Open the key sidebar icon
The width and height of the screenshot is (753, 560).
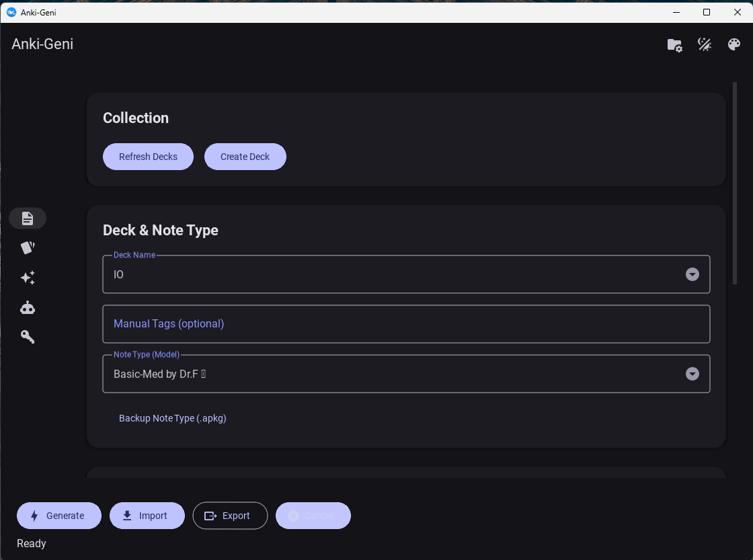[x=28, y=337]
